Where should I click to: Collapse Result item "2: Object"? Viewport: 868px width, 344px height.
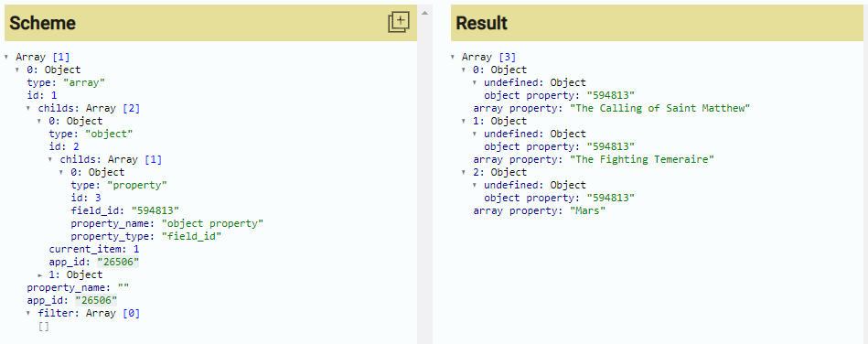tap(464, 172)
